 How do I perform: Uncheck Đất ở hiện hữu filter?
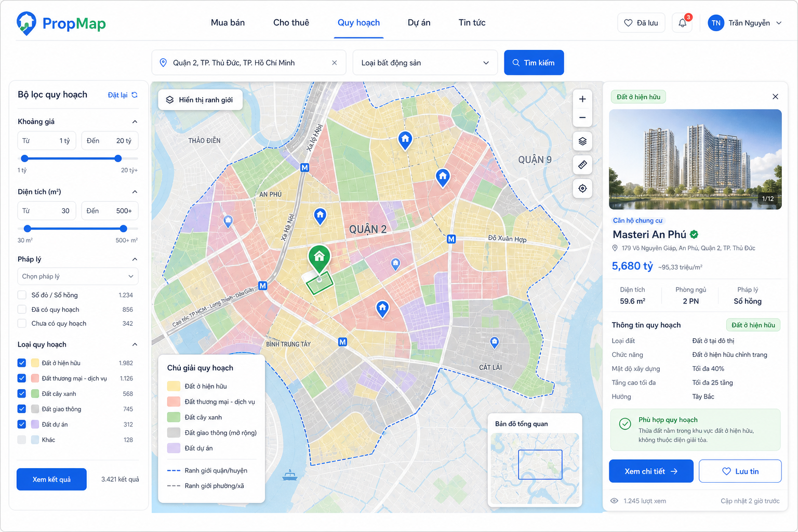tap(22, 363)
